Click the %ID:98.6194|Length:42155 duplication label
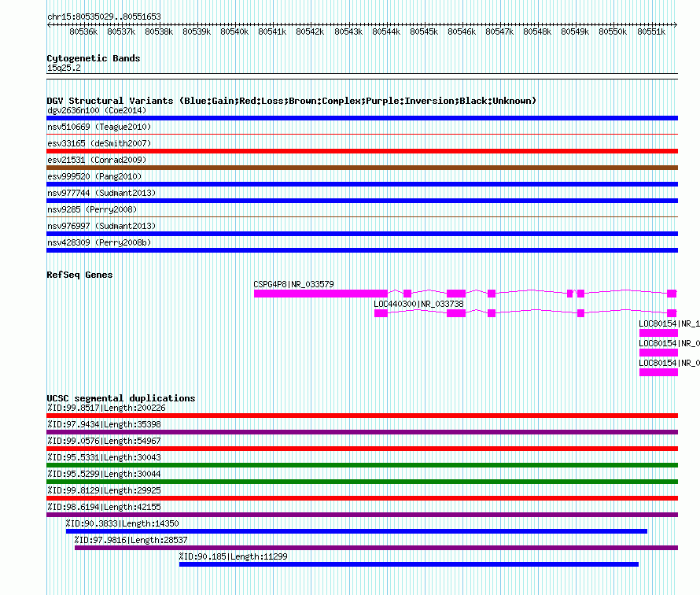Screen dimensions: 700x595 [104, 507]
